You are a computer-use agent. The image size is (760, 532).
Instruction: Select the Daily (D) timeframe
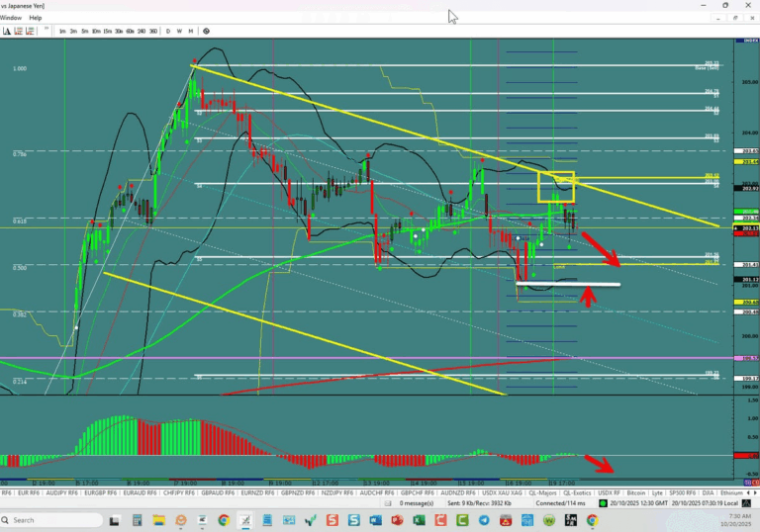coord(168,31)
